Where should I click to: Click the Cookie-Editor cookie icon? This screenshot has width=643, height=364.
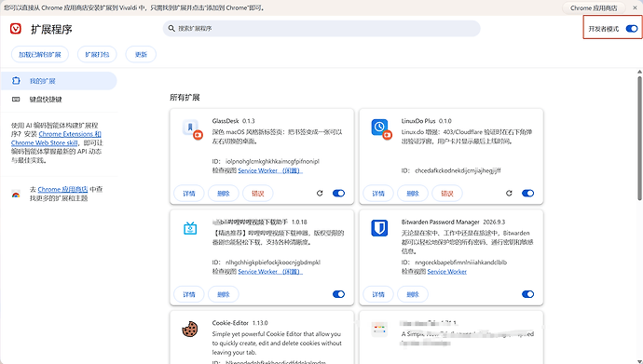coord(190,329)
